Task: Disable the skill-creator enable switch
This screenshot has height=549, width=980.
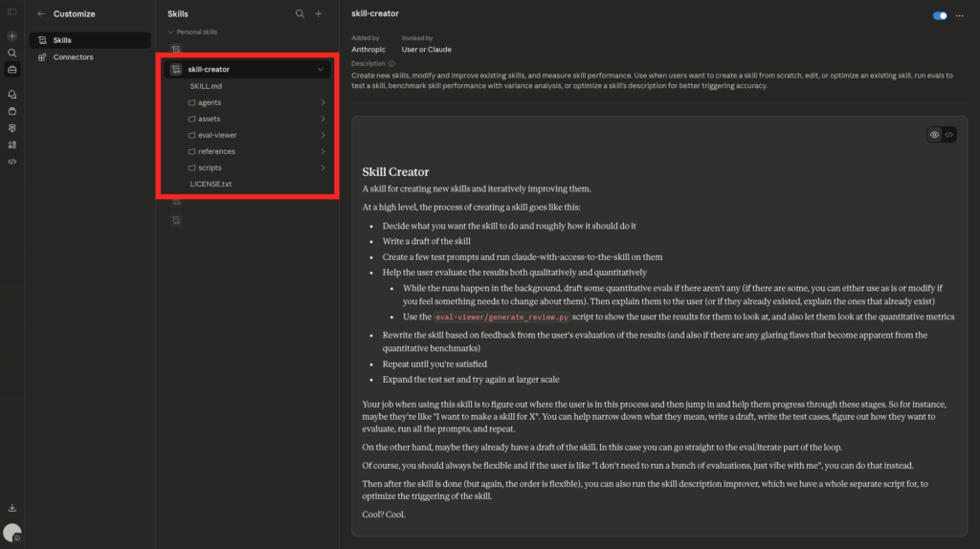Action: (940, 15)
